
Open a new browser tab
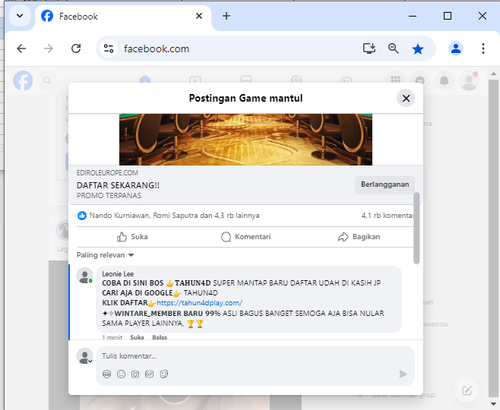226,16
